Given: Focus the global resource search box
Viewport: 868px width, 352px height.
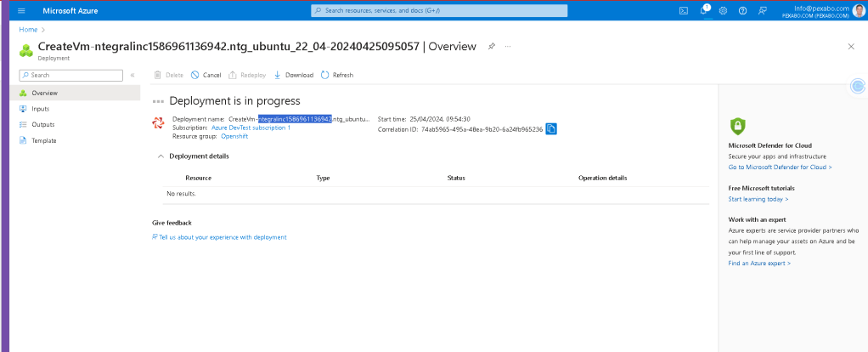Looking at the screenshot, I should tap(439, 10).
